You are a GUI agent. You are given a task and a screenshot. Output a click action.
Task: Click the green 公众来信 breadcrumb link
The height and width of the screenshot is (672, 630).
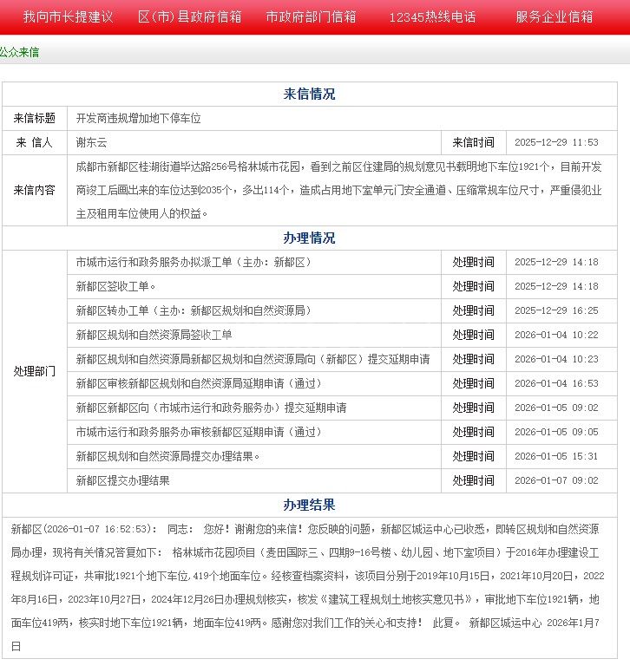(19, 52)
